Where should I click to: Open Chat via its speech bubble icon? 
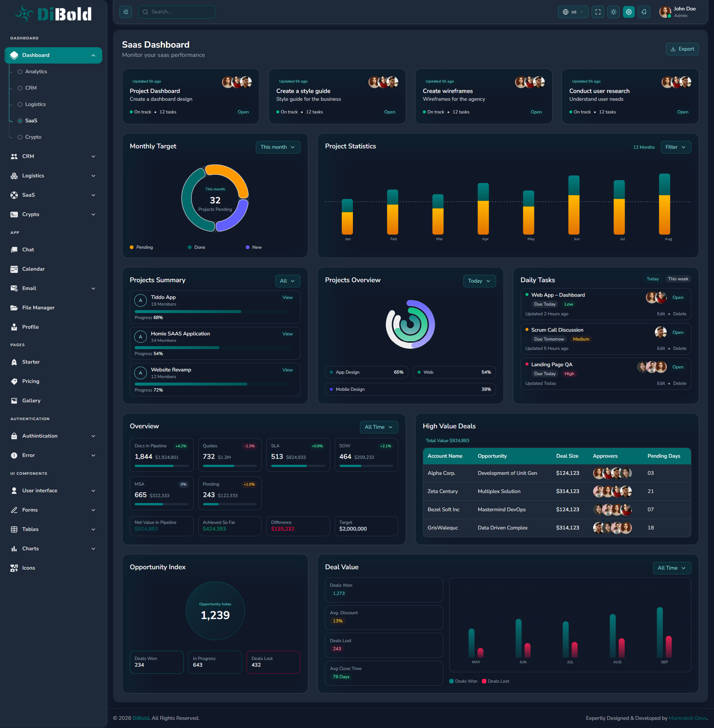[14, 249]
